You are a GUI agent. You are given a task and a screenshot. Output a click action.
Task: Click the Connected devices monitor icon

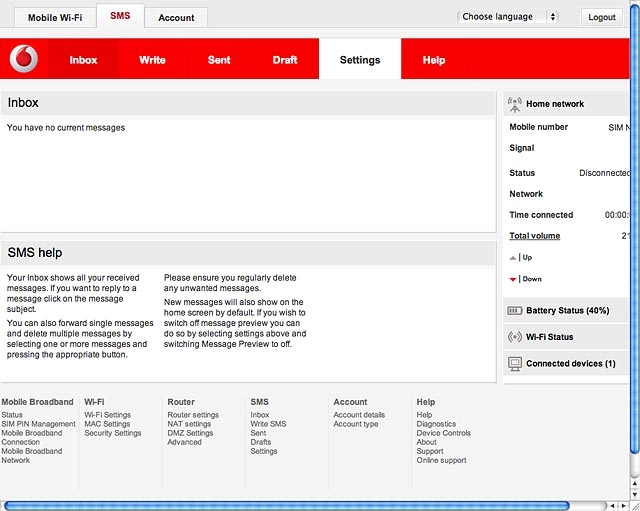pyautogui.click(x=515, y=364)
